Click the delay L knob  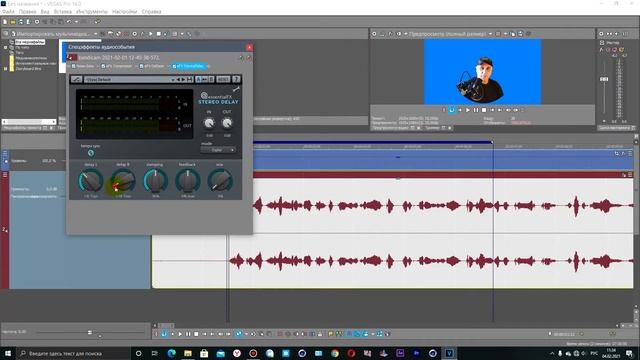[91, 181]
